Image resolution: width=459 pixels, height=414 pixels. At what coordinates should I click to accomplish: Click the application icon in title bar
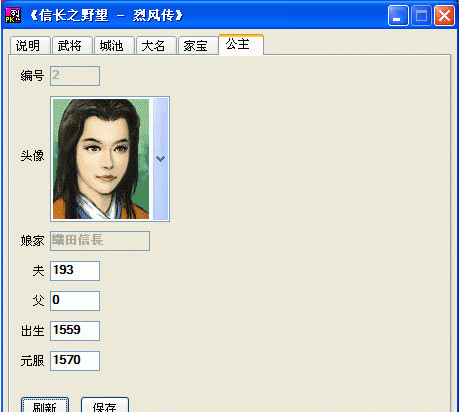(13, 15)
